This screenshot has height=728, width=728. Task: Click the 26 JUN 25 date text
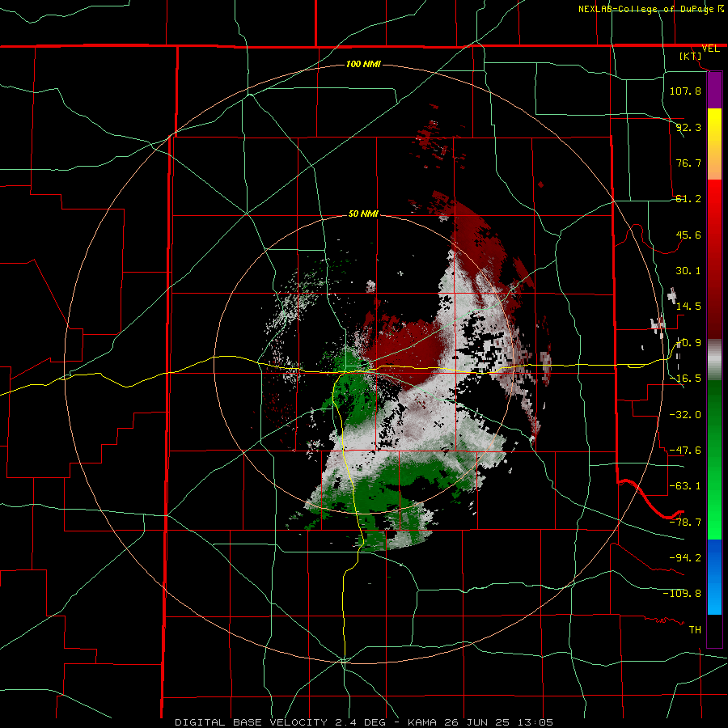pos(478,722)
